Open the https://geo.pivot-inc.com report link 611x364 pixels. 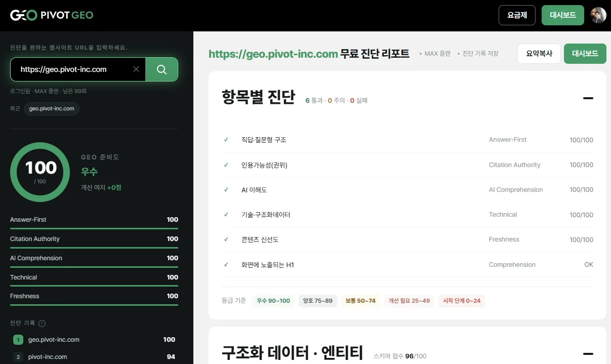point(273,54)
